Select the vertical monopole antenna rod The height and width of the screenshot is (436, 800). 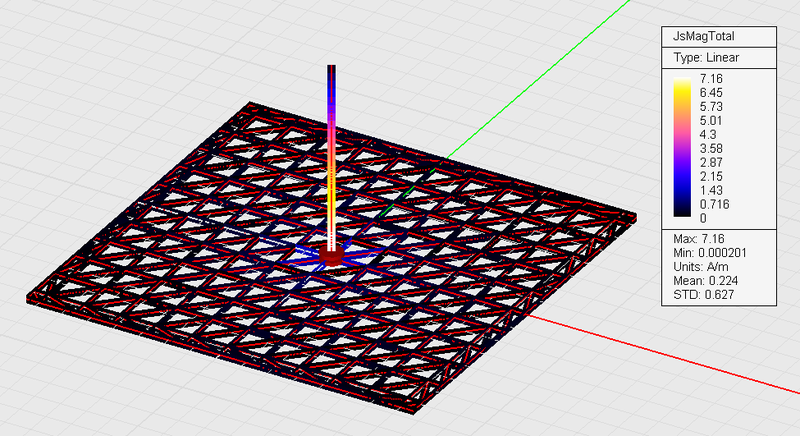point(331,158)
